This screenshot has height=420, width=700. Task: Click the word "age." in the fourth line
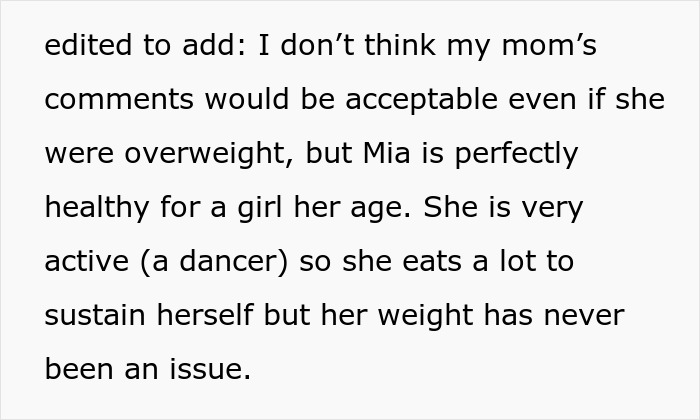385,209
